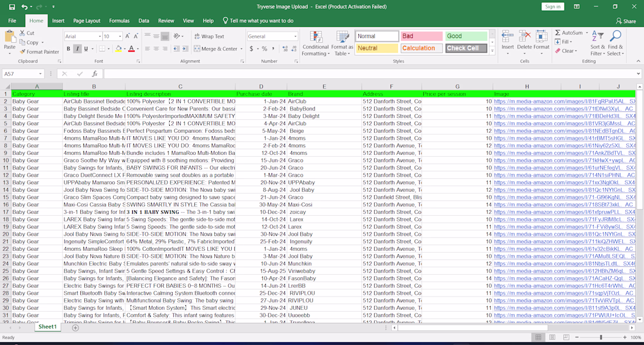Open Format as Table gallery
The height and width of the screenshot is (345, 644).
(342, 43)
